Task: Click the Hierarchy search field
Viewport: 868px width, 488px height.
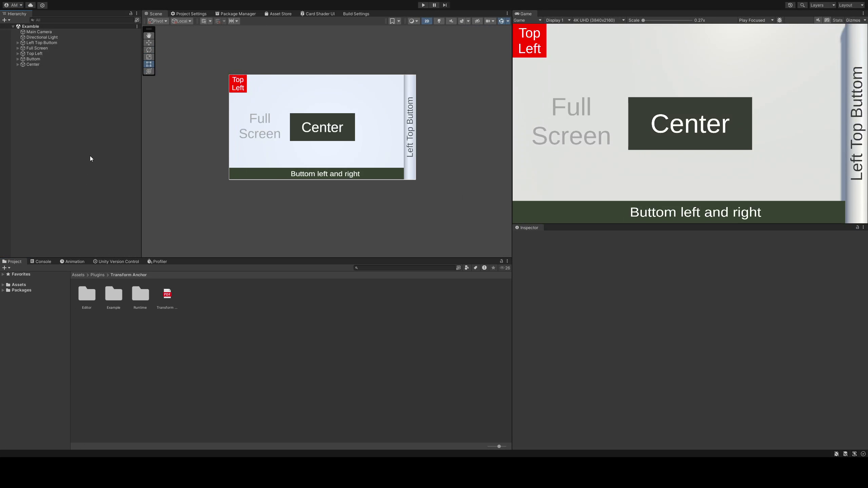Action: pyautogui.click(x=82, y=20)
